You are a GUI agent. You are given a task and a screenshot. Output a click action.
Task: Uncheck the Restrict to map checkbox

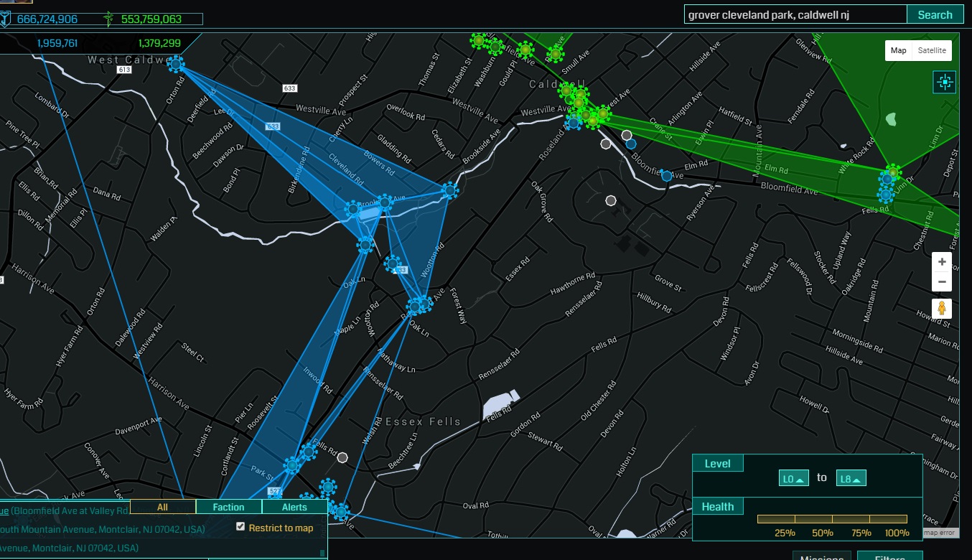coord(240,527)
